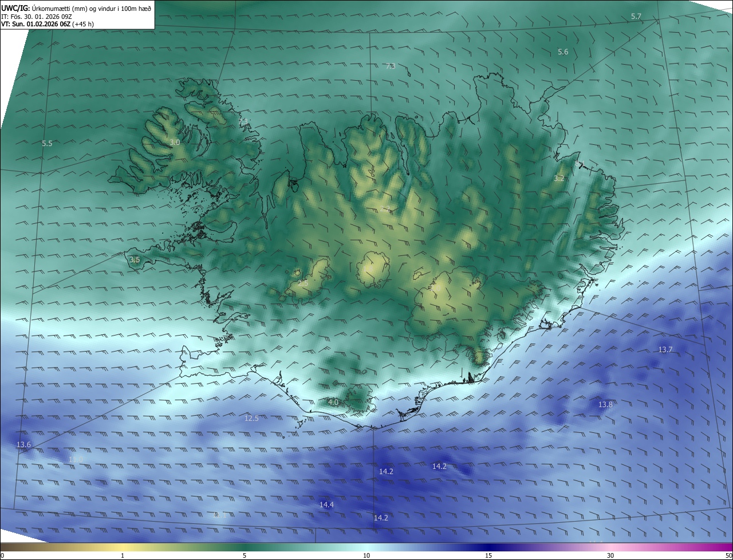The height and width of the screenshot is (560, 733).
Task: Click the 13.6 precipitation value
Action: 23,445
